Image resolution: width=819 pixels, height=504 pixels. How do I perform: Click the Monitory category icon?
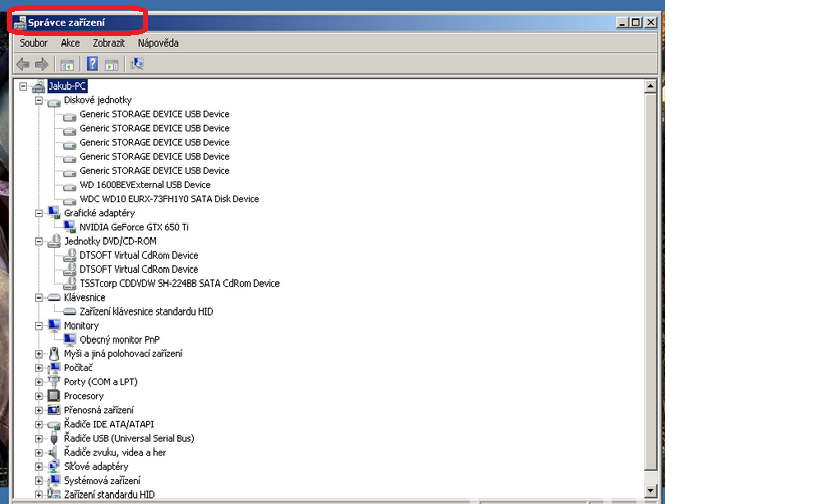(54, 325)
